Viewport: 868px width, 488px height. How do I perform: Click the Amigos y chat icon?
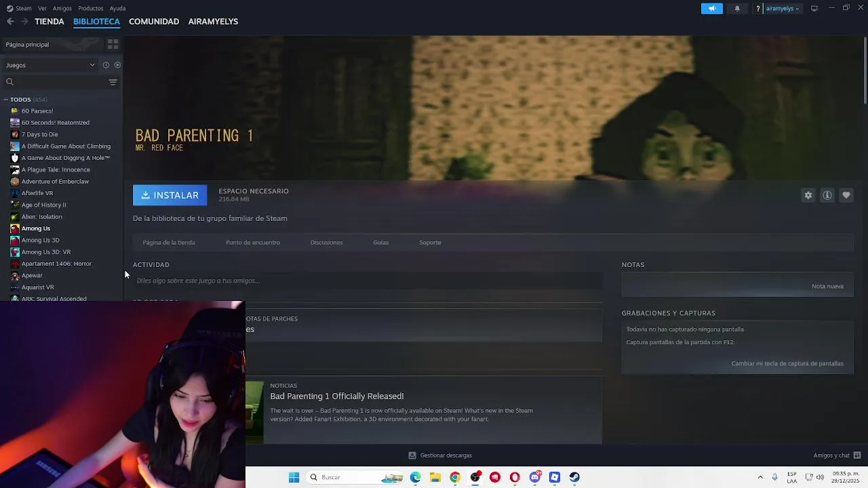tap(857, 455)
